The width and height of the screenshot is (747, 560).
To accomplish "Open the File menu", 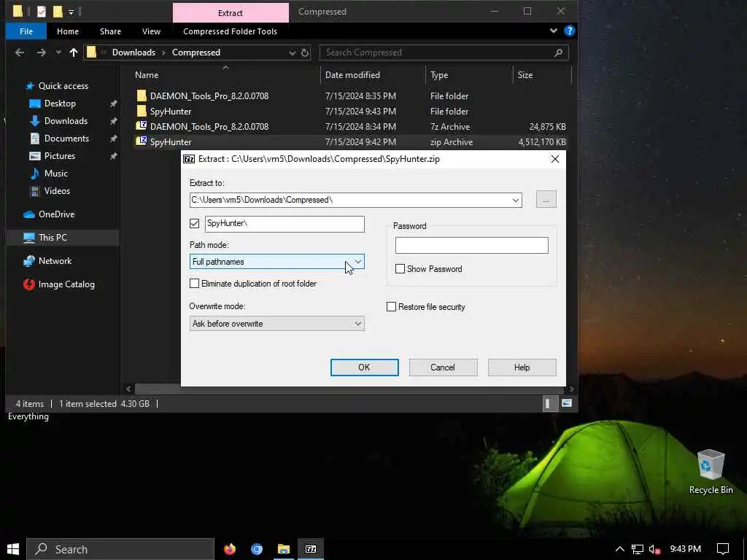I will [x=26, y=31].
